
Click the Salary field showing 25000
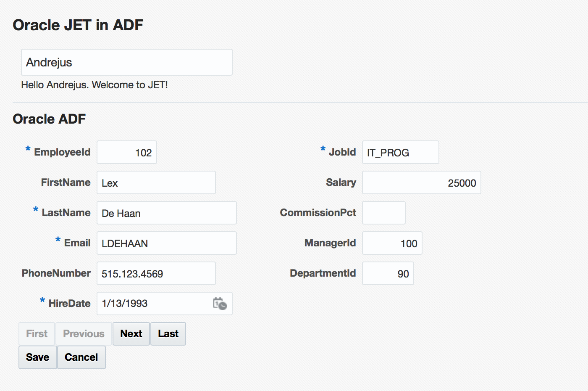coord(421,182)
